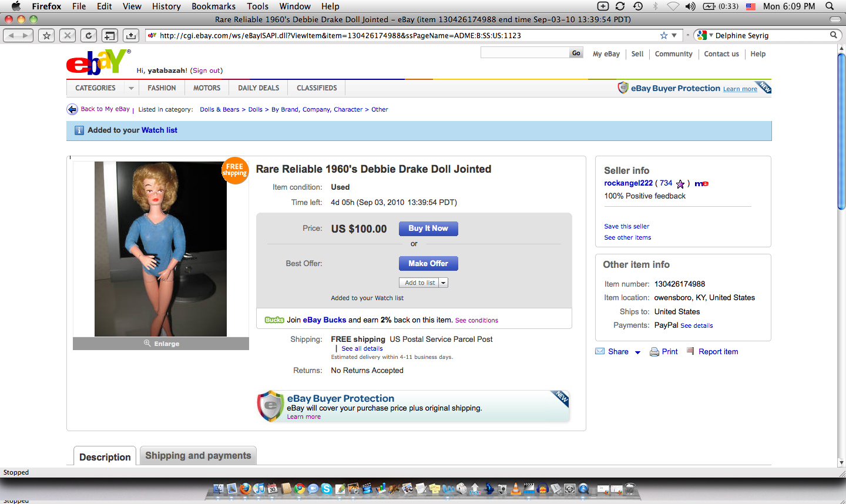Click the browser back/forward arrows button
The image size is (846, 504).
tap(18, 35)
